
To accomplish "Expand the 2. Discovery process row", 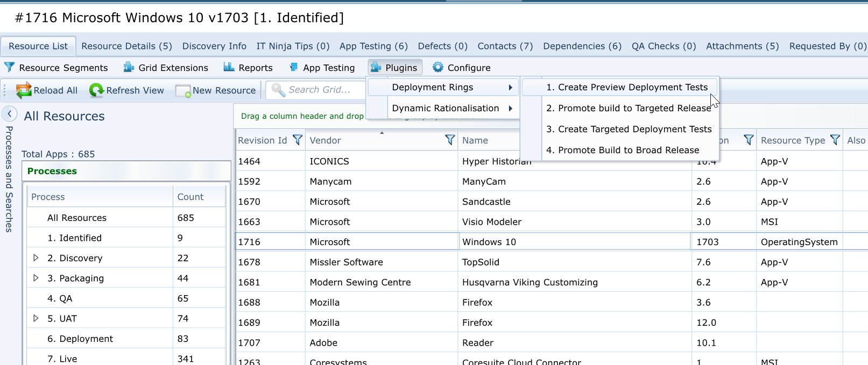I will (36, 258).
